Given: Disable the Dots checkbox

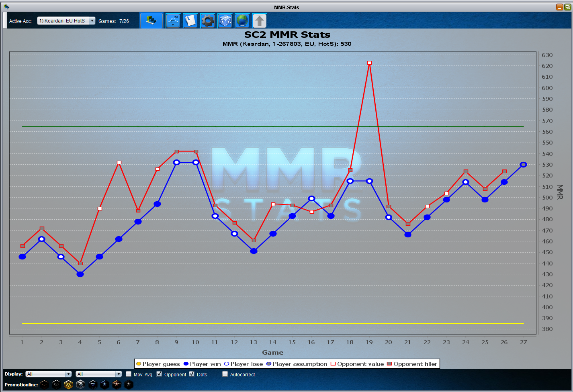Looking at the screenshot, I should tap(192, 374).
